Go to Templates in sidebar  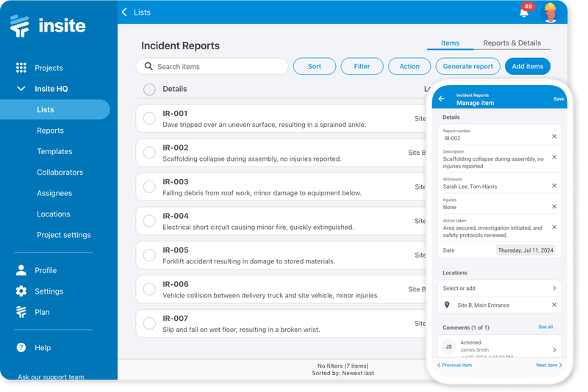point(54,152)
